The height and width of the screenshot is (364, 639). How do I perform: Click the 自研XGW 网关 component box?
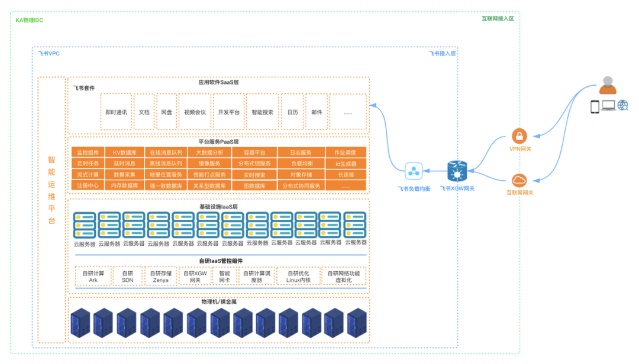(195, 277)
